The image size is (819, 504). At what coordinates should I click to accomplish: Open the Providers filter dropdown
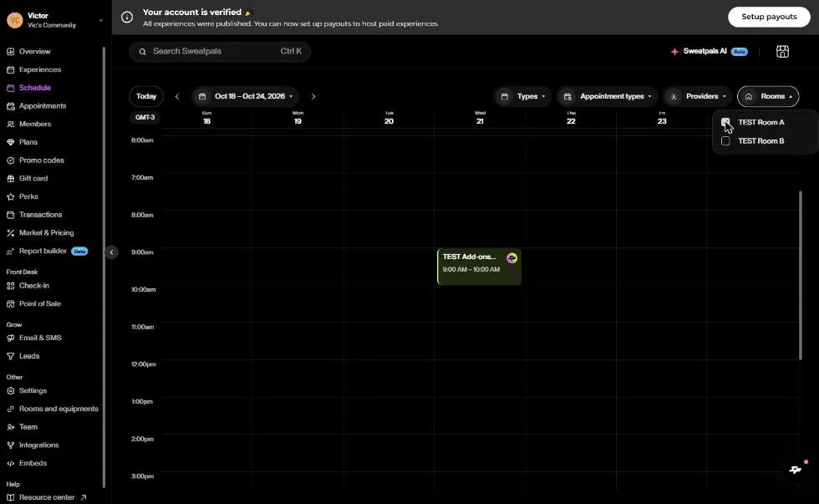pos(697,96)
